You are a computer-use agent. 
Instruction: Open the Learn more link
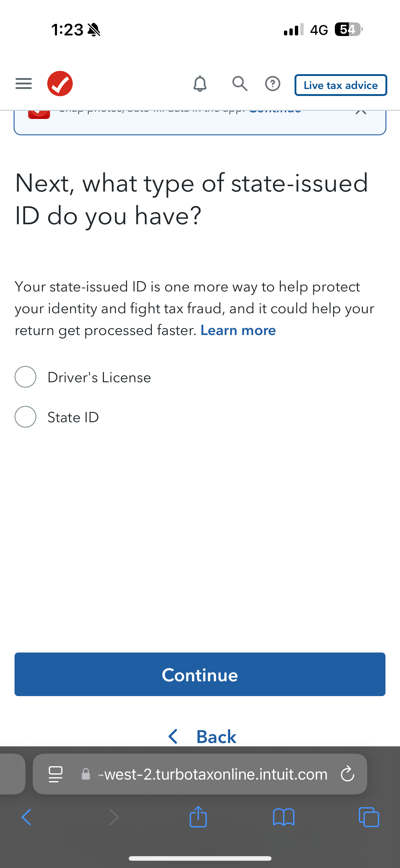pyautogui.click(x=238, y=330)
